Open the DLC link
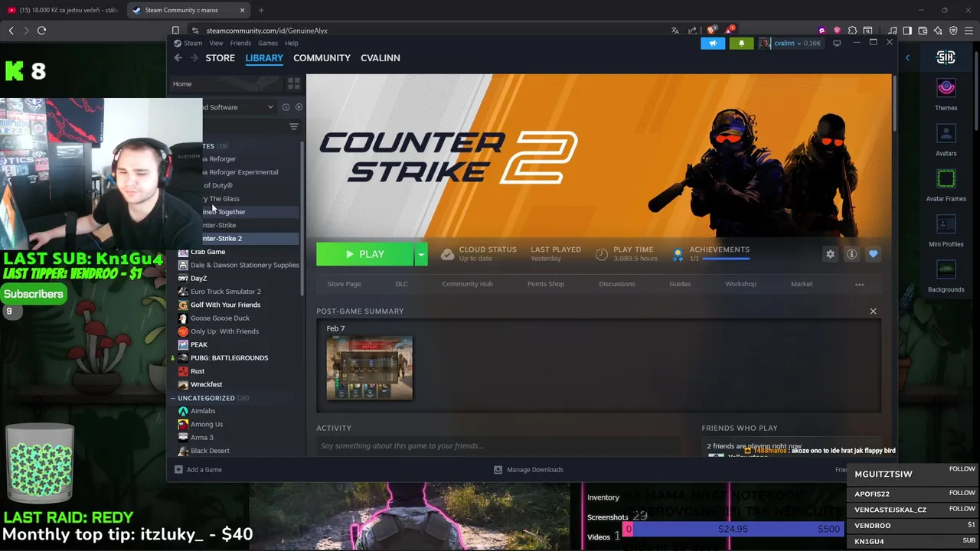 point(401,284)
